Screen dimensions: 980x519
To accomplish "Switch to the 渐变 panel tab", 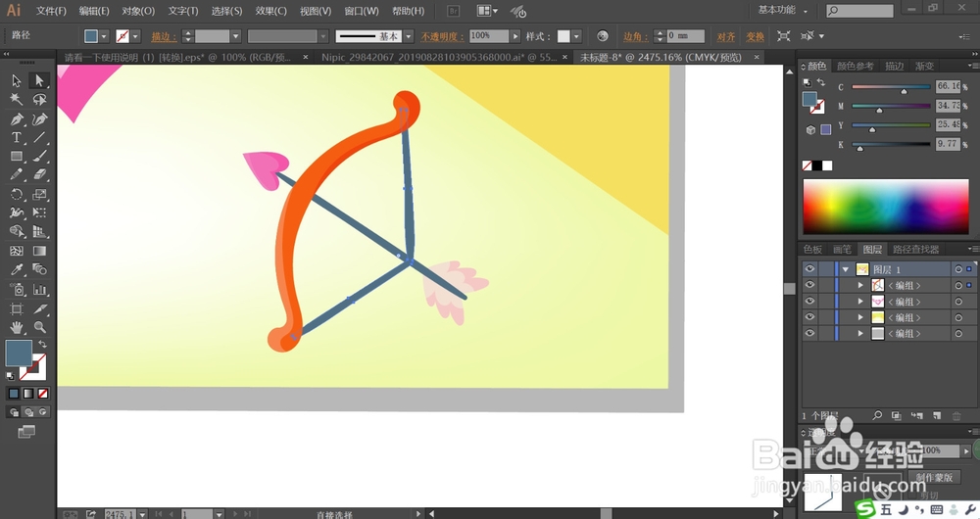I will tap(924, 66).
